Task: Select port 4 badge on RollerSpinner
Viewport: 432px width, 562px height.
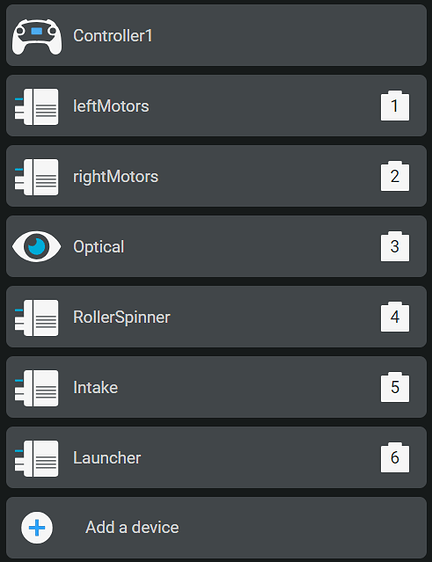Action: pos(395,316)
